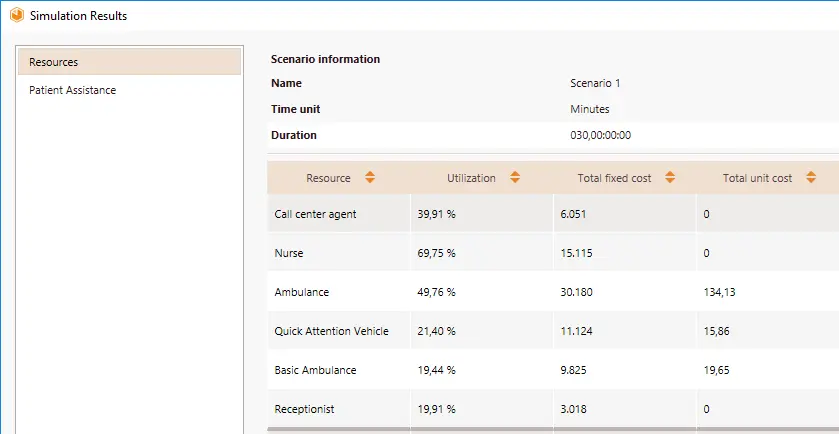Sort table by Resource column arrows
839x434 pixels.
click(370, 178)
